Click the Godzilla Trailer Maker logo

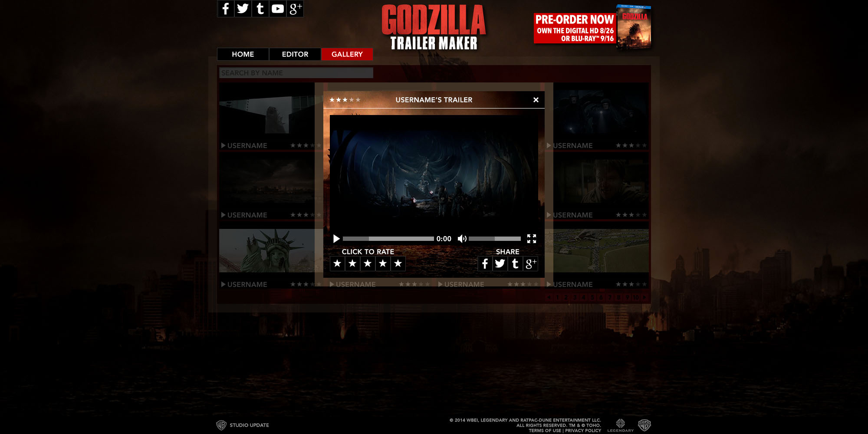pyautogui.click(x=434, y=27)
